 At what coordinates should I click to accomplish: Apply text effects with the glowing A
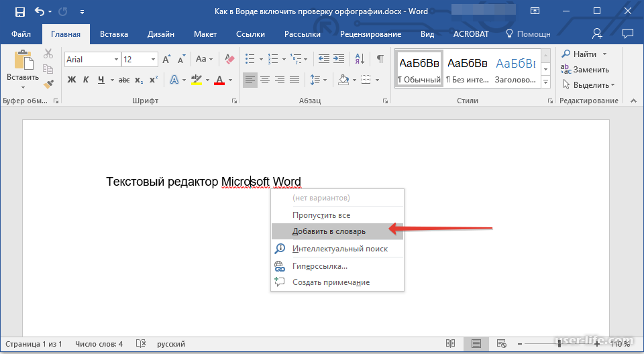pos(174,80)
